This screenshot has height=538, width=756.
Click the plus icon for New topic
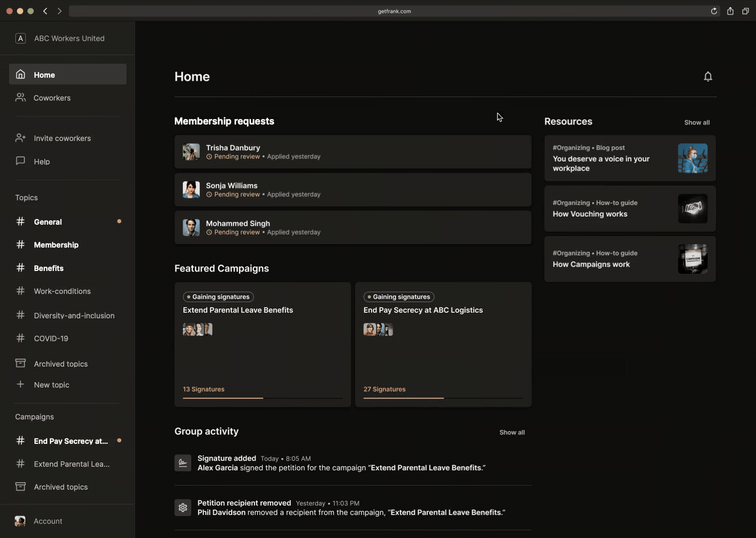20,384
